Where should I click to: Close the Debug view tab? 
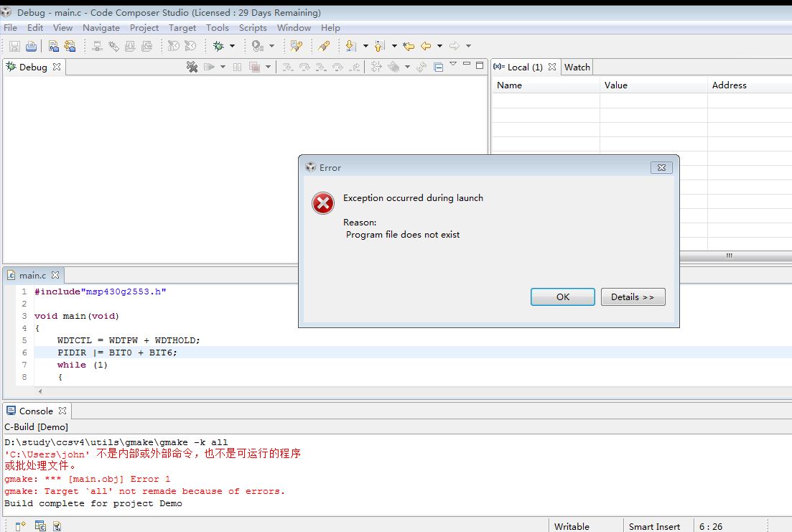coord(57,67)
